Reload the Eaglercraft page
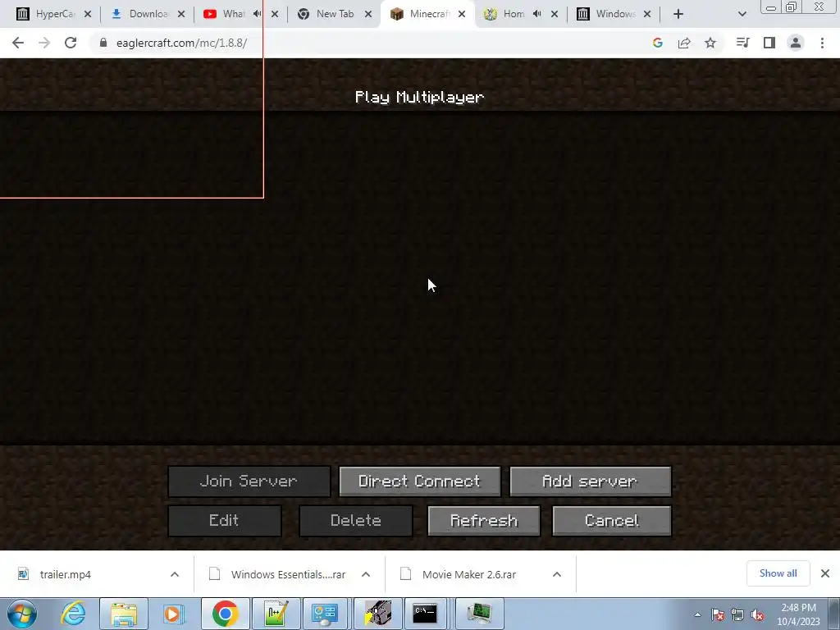The height and width of the screenshot is (630, 840). coord(71,43)
